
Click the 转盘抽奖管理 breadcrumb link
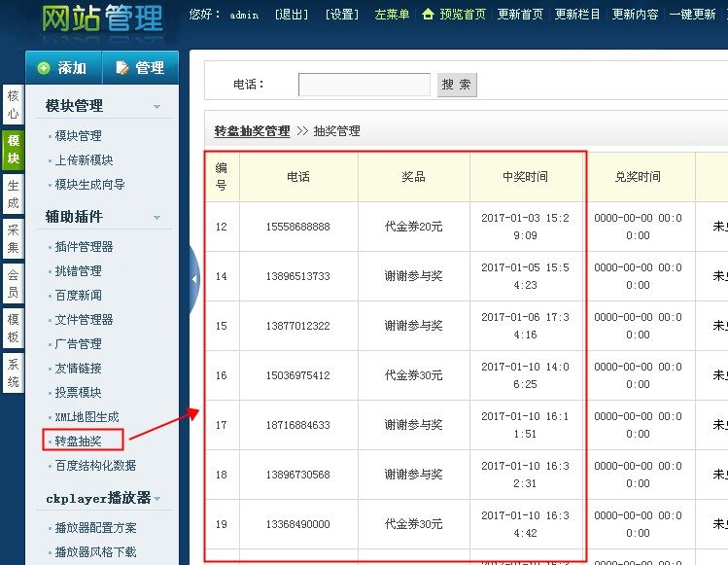(252, 131)
